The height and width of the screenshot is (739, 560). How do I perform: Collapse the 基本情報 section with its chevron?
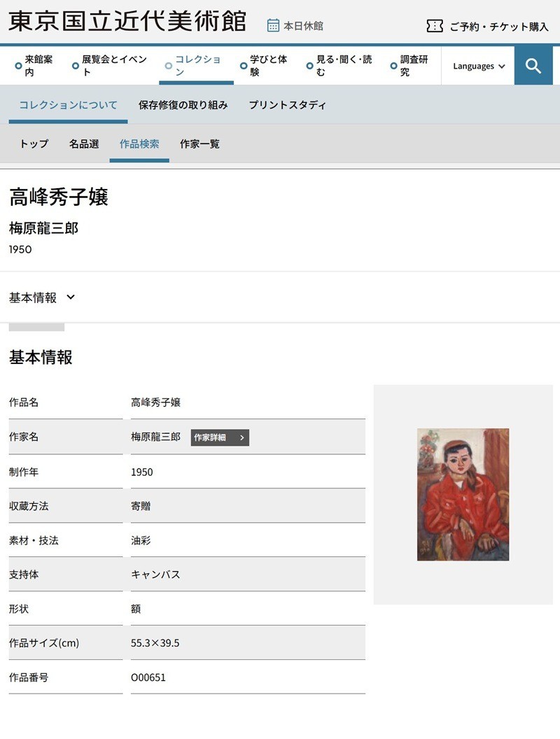(70, 297)
